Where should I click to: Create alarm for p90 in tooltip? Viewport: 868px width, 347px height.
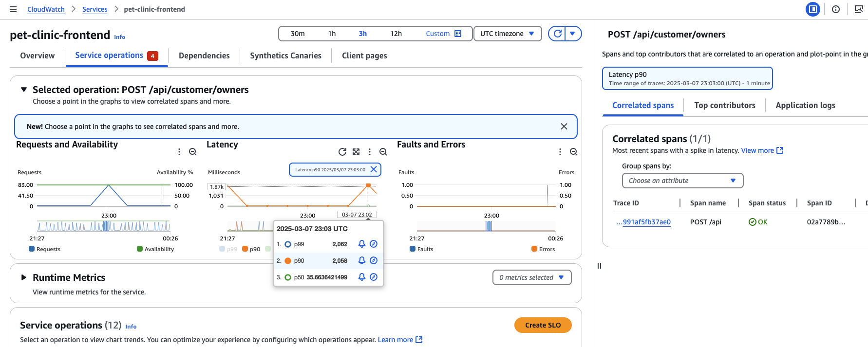coord(362,260)
